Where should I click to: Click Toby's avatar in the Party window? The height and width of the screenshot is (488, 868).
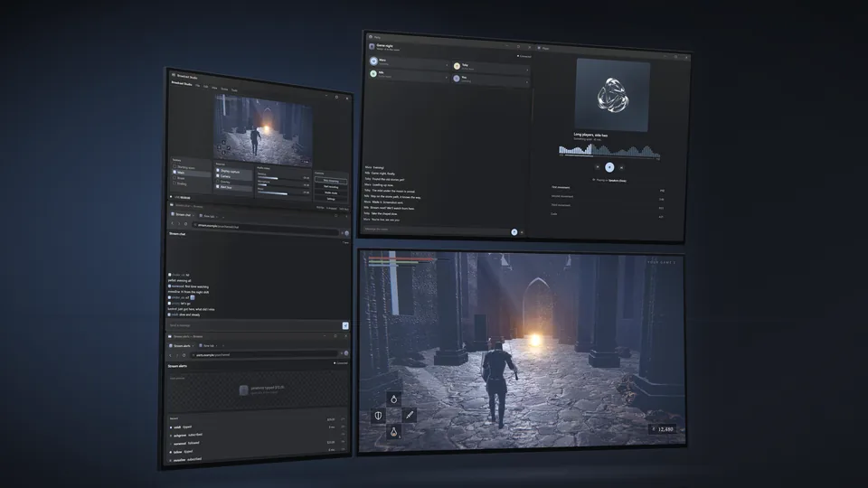[457, 66]
